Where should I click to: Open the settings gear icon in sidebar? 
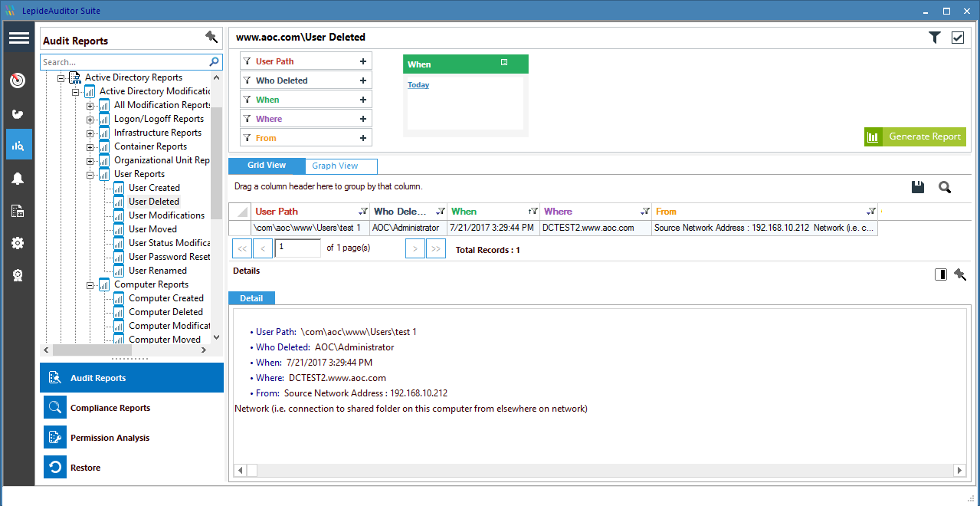pos(18,243)
